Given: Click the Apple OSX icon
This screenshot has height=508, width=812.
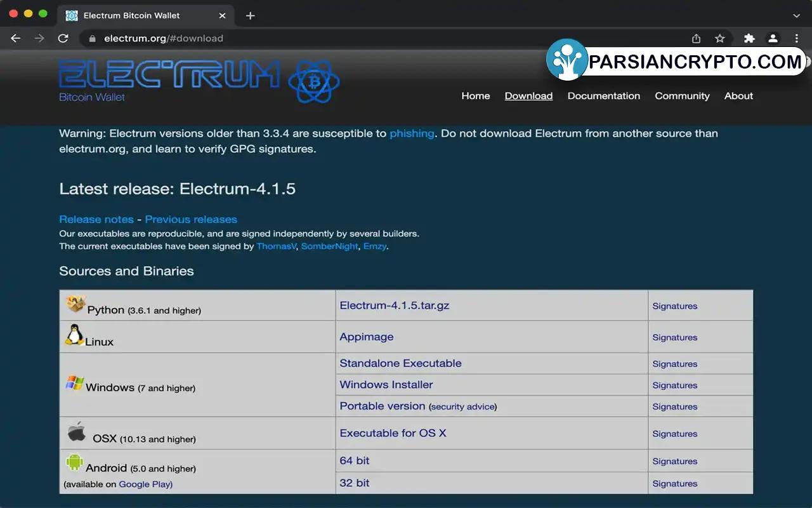Looking at the screenshot, I should click(x=76, y=432).
